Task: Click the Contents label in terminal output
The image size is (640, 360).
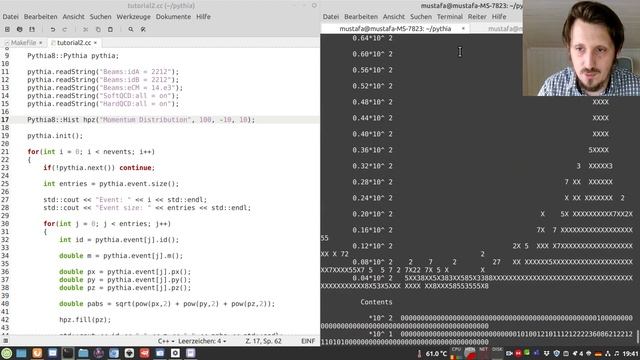Action: pos(376,302)
